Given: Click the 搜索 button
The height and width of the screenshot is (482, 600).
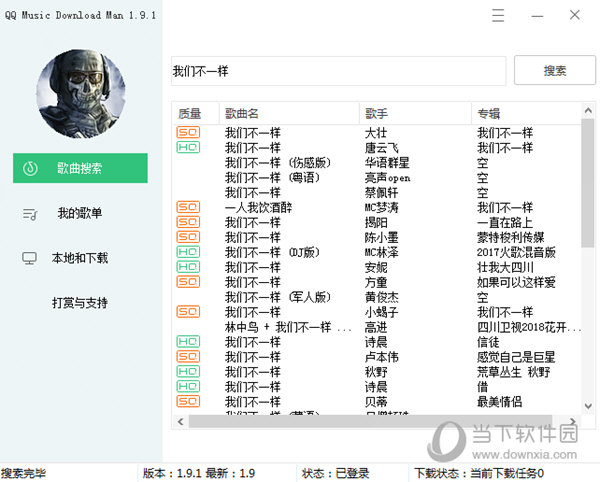Looking at the screenshot, I should pyautogui.click(x=555, y=70).
